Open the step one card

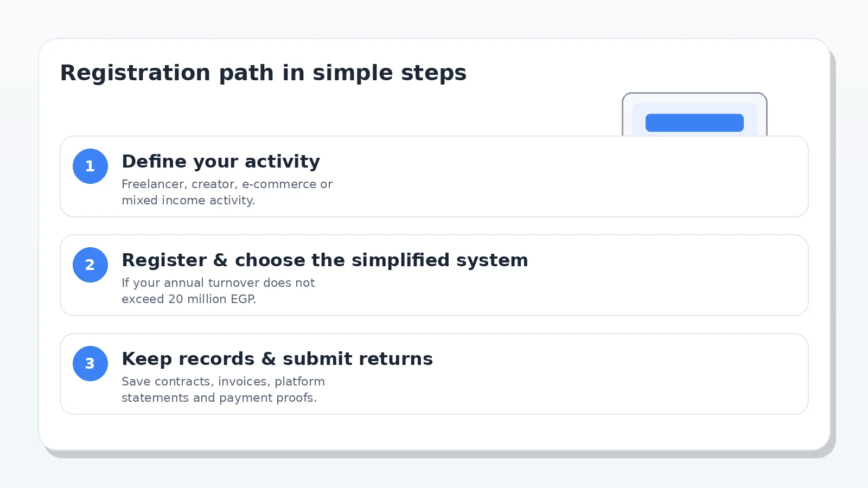pyautogui.click(x=434, y=177)
